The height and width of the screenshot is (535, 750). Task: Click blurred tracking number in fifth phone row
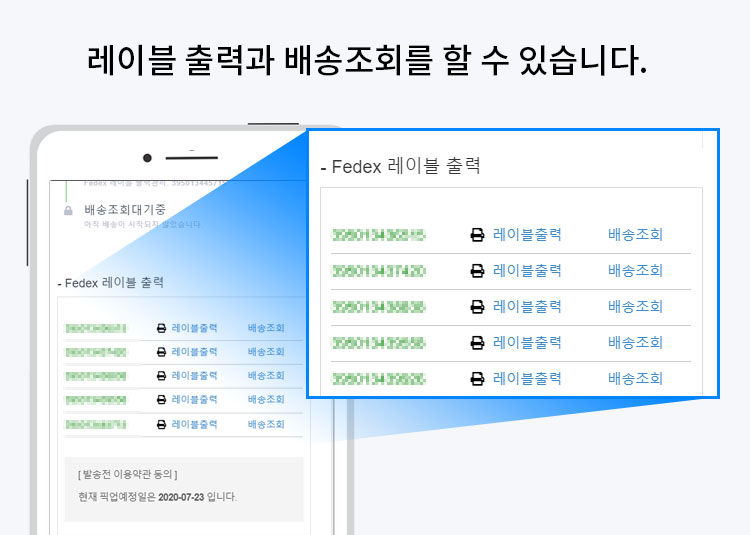coord(96,425)
